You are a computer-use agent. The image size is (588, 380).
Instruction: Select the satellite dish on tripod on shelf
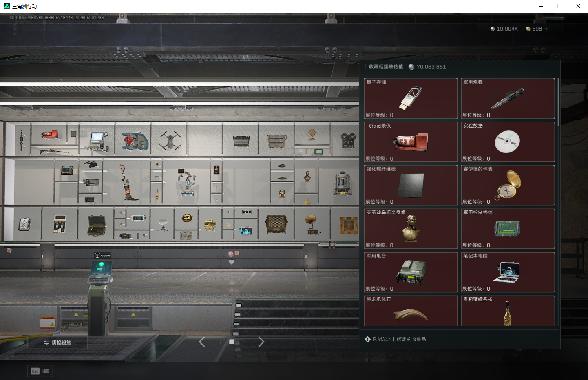point(163,225)
